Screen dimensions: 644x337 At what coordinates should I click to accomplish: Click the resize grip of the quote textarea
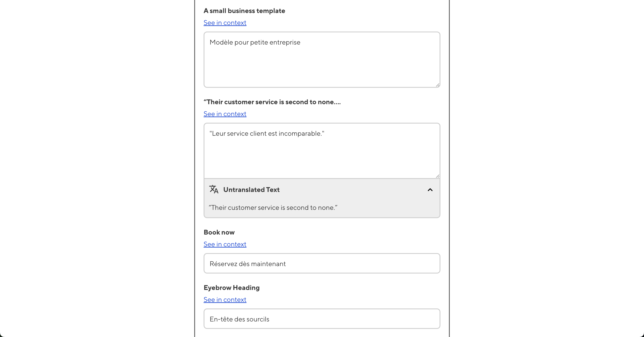click(437, 176)
